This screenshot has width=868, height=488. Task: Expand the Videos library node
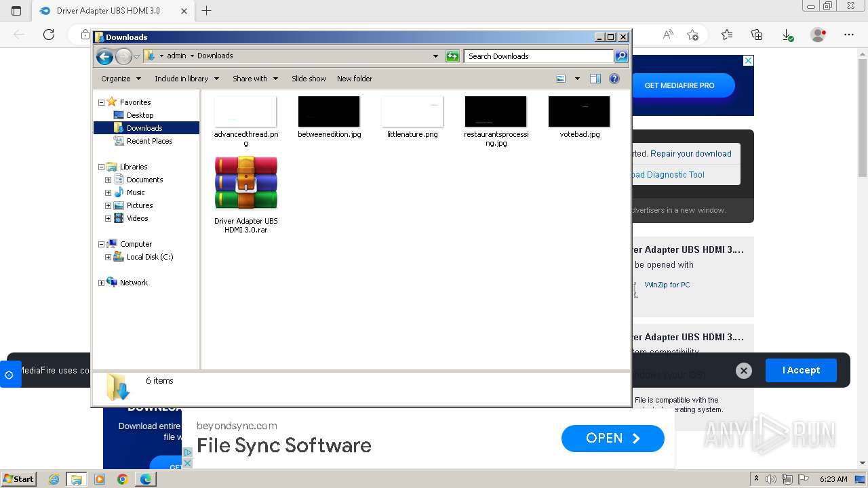click(x=108, y=219)
